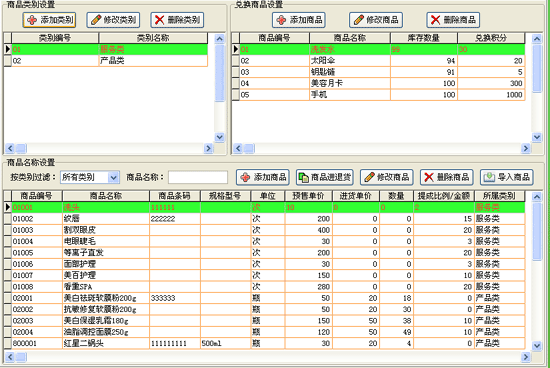The width and height of the screenshot is (550, 368).
Task: Click the 导入商品 import icon
Action: pyautogui.click(x=489, y=178)
